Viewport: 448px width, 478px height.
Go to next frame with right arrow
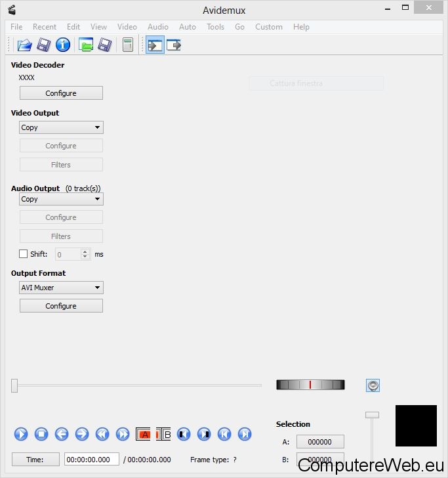(82, 434)
